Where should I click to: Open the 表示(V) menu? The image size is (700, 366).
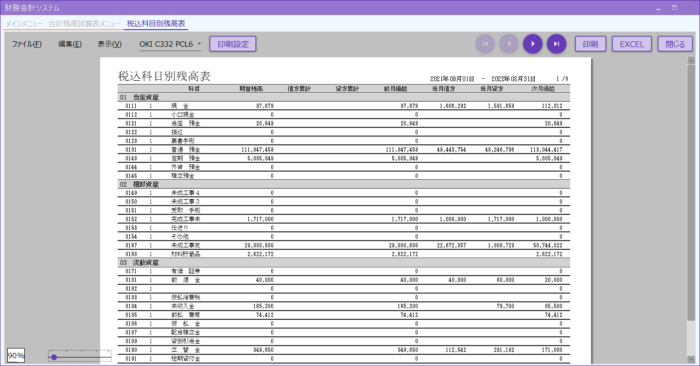coord(110,44)
